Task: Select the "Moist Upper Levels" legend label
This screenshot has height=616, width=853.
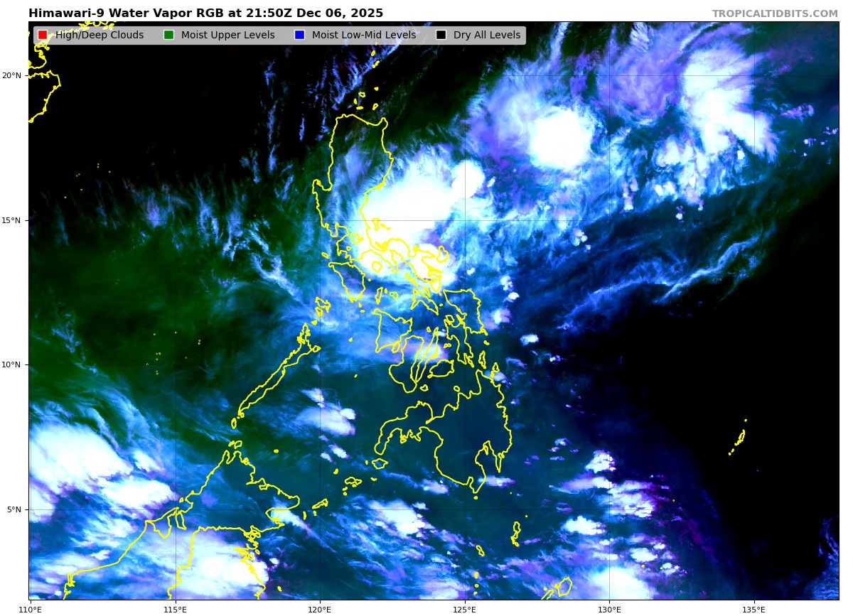Action: pyautogui.click(x=227, y=35)
